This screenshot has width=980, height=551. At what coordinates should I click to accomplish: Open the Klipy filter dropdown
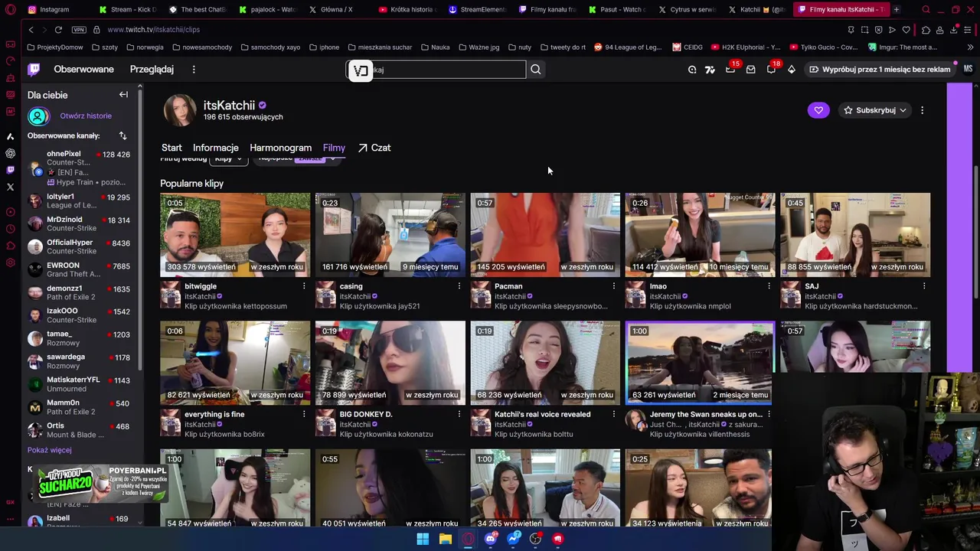(x=227, y=158)
